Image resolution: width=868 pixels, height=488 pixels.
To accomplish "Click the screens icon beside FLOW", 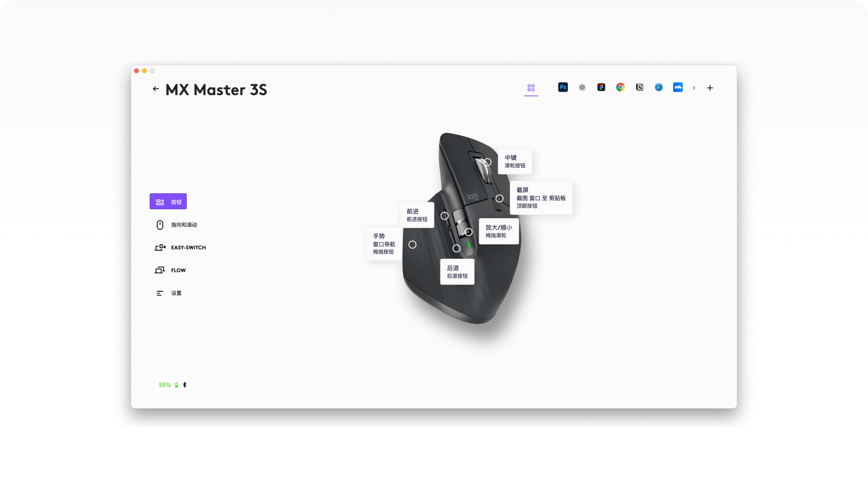I will [x=160, y=270].
